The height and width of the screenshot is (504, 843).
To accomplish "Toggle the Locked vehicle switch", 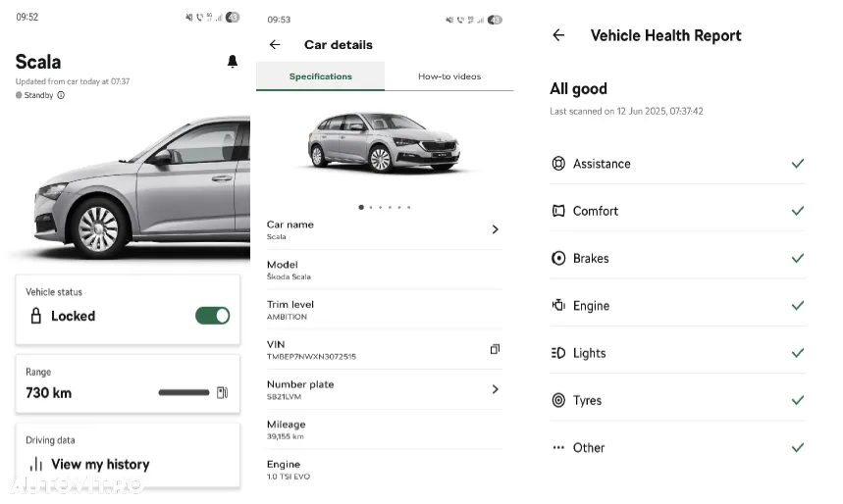I will click(x=212, y=316).
